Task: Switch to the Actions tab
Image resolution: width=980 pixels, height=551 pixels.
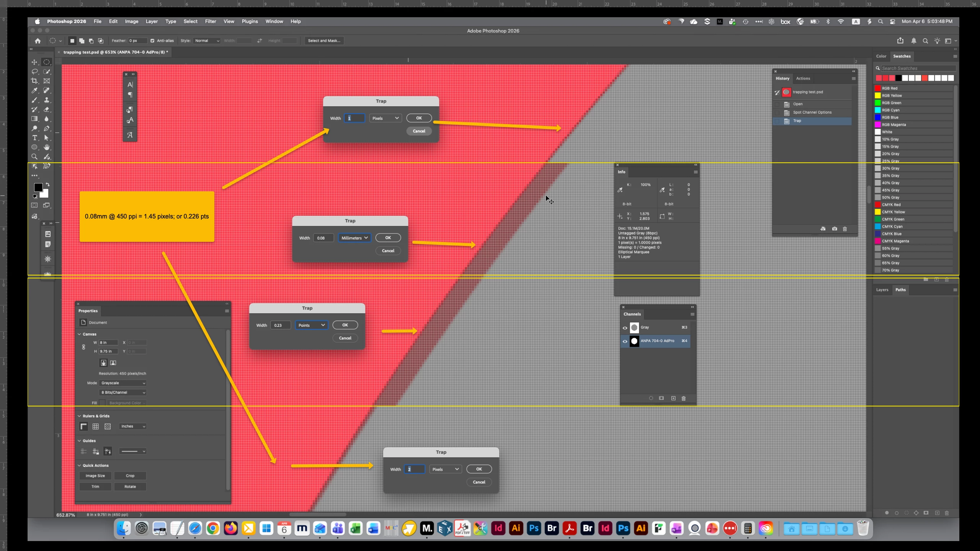Action: 803,78
